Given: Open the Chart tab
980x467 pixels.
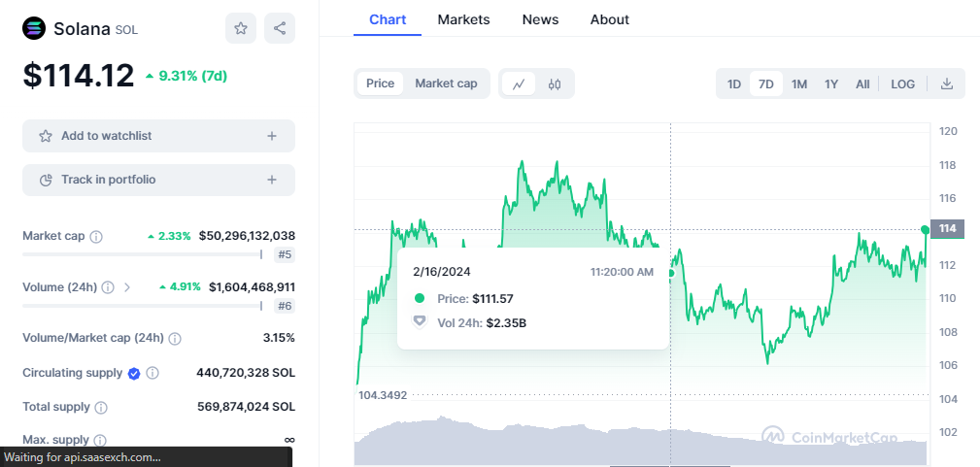Looking at the screenshot, I should click(x=388, y=19).
